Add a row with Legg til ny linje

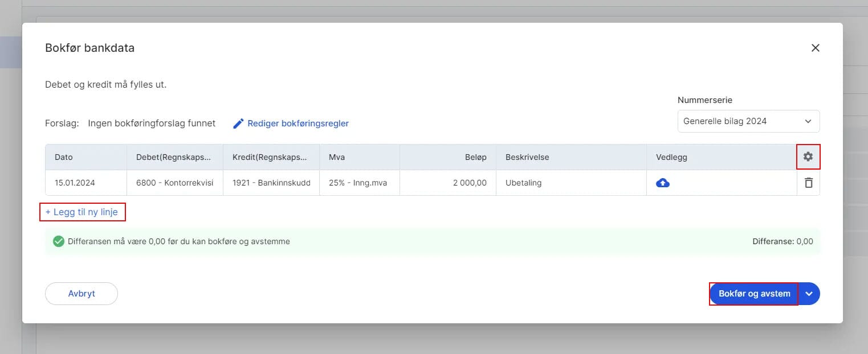82,212
